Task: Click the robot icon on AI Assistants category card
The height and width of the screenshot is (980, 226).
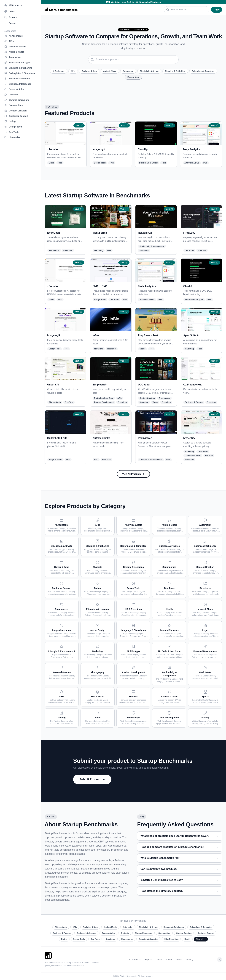Action: [62, 520]
